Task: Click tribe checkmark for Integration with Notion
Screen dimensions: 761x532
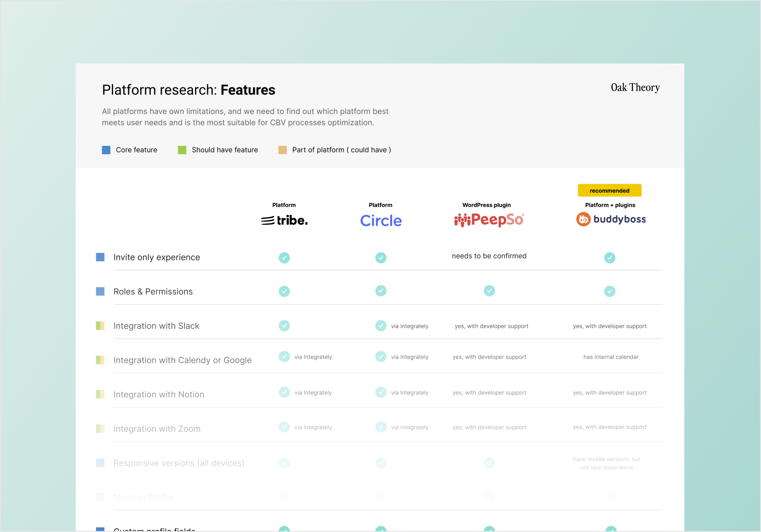Action: click(x=284, y=392)
